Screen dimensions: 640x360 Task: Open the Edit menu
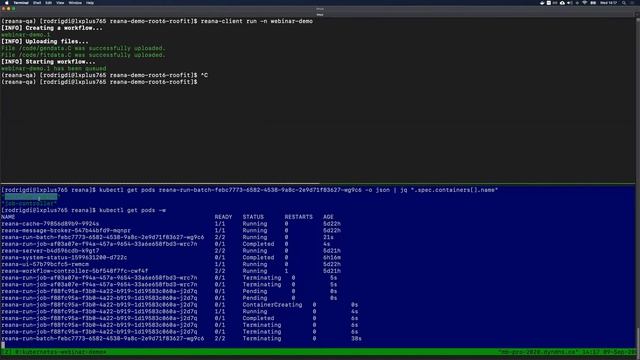[x=49, y=2]
